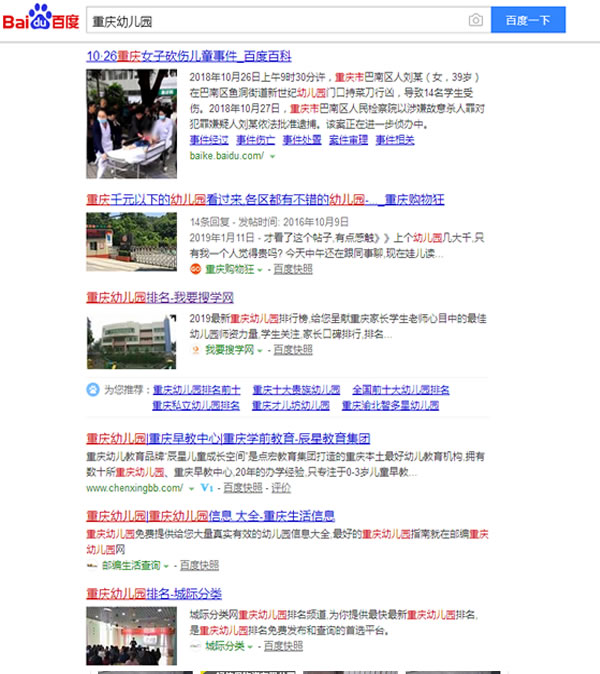Expand dropdown arrow after 重庆购物狂 source
The image size is (600, 674).
(260, 270)
